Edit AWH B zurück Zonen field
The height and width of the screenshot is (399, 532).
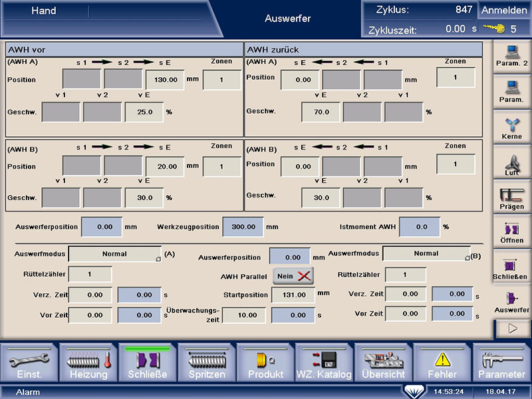456,164
